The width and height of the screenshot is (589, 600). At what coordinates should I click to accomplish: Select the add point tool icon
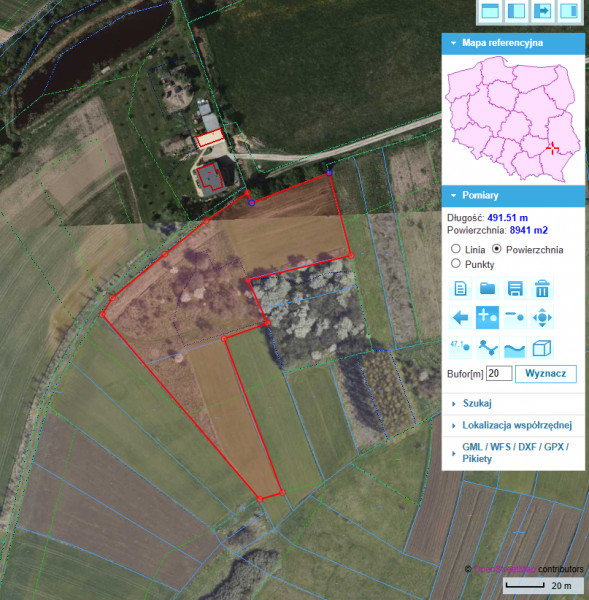coord(488,318)
